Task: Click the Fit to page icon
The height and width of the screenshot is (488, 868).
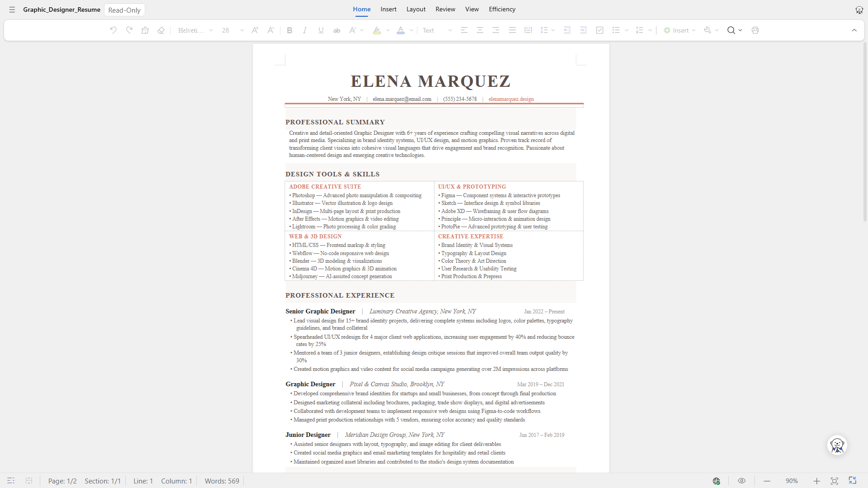Action: tap(835, 481)
